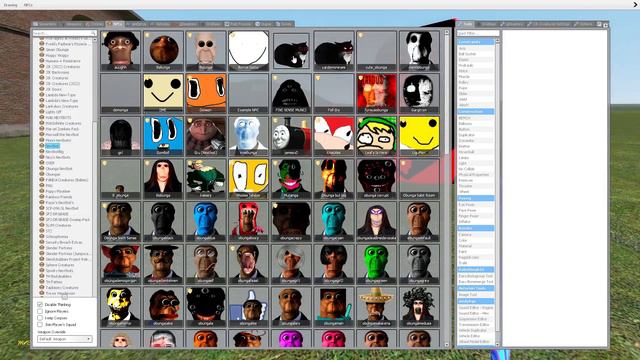Select the Obunga Sixth Sense spawn icon
Viewport: 640px width, 360px height.
pos(120,221)
